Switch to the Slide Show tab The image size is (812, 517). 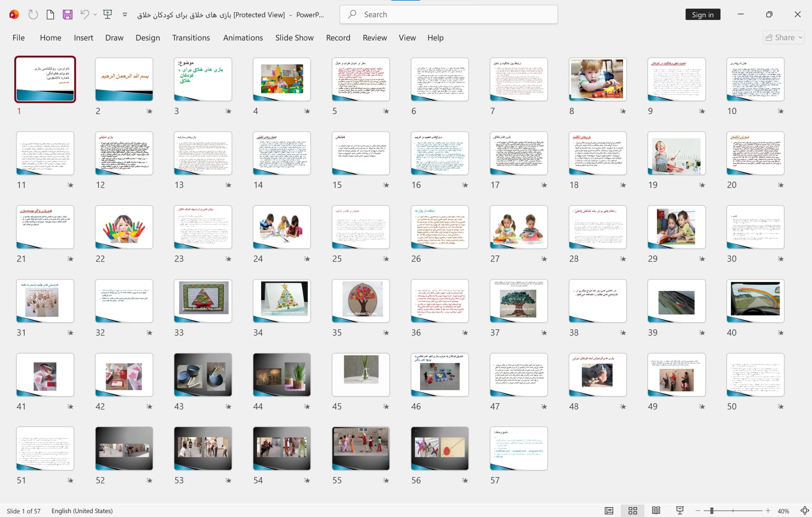(294, 38)
